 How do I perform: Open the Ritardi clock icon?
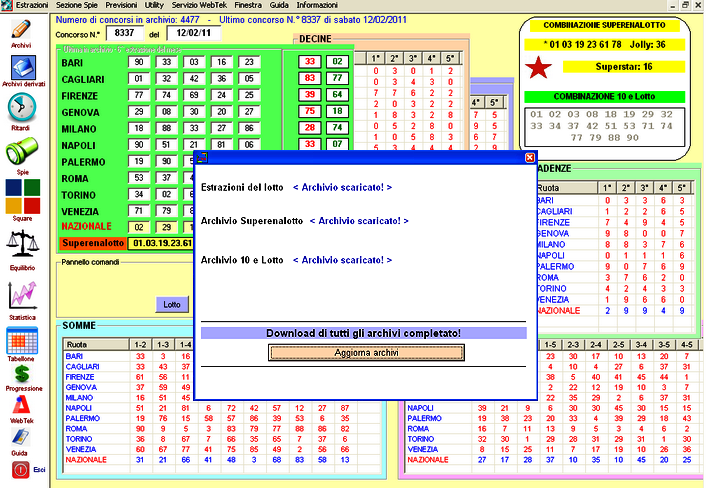click(x=22, y=108)
